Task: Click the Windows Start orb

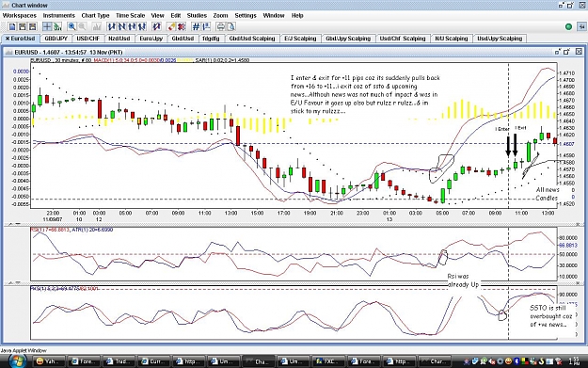Action: [17, 361]
